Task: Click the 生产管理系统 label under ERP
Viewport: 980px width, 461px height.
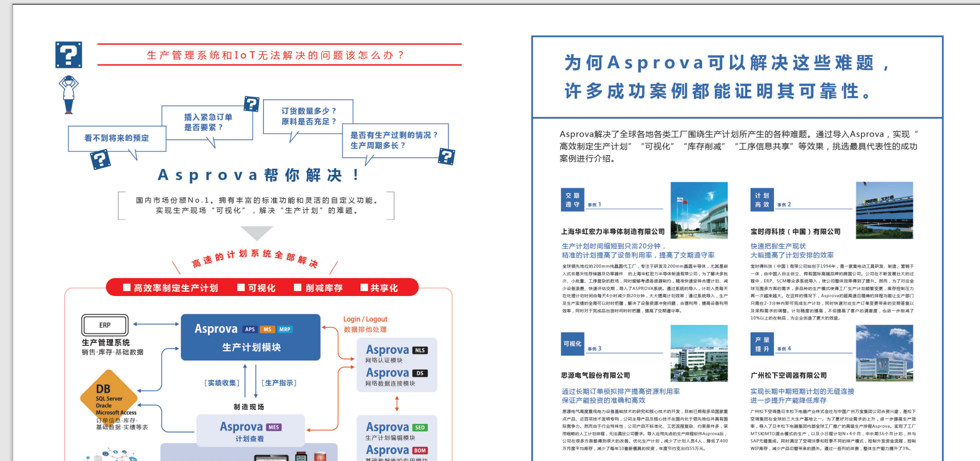Action: pos(106,342)
